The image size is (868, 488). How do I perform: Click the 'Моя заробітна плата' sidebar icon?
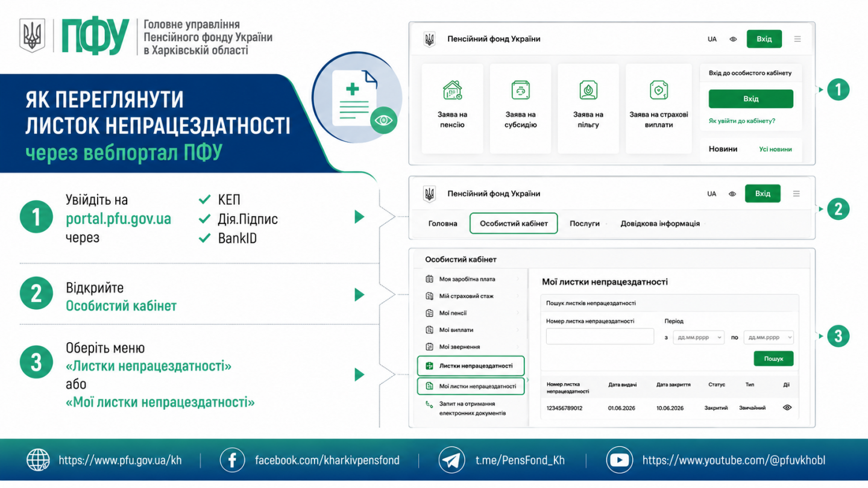click(x=430, y=280)
